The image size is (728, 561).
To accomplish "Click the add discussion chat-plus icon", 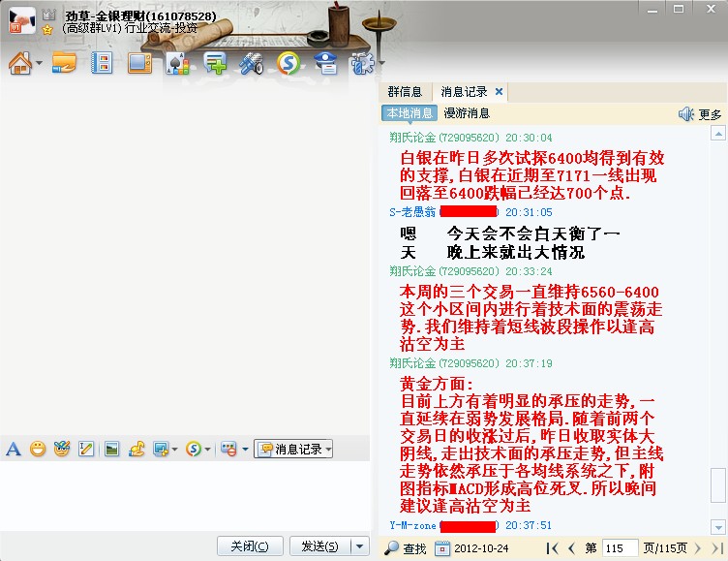I will pos(215,65).
